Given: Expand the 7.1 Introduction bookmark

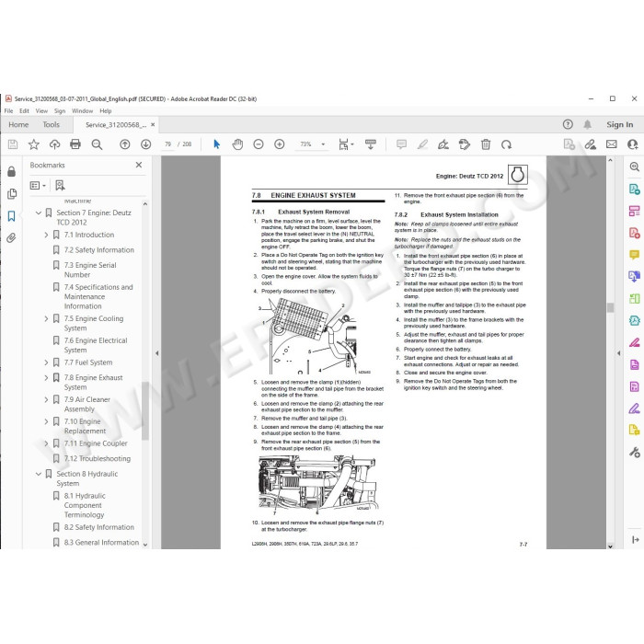Looking at the screenshot, I should click(46, 235).
